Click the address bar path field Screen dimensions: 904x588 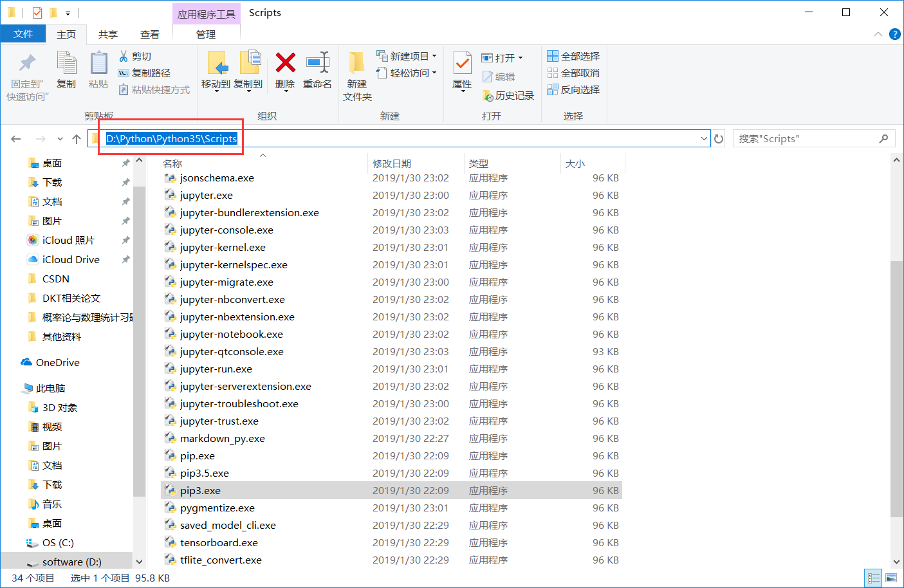399,139
